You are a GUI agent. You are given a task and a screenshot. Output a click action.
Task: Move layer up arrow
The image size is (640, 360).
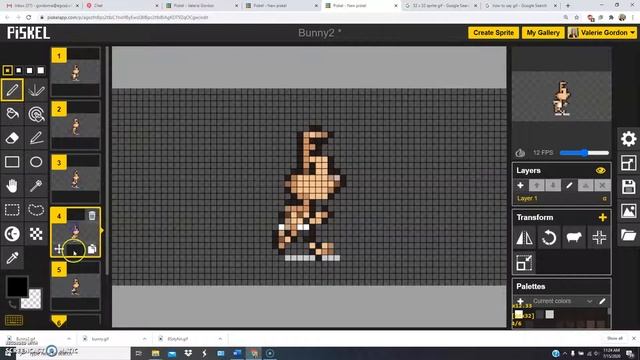pyautogui.click(x=537, y=185)
